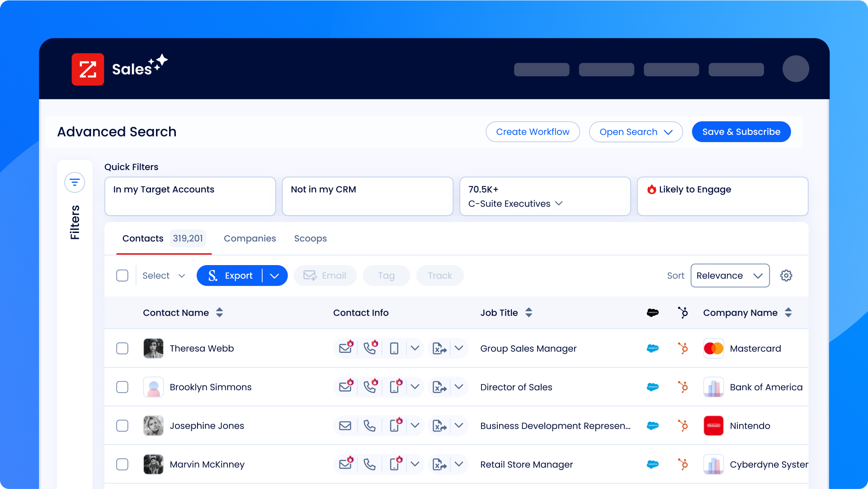Toggle the Not in my CRM filter
Screen dimensions: 868x489
click(368, 196)
